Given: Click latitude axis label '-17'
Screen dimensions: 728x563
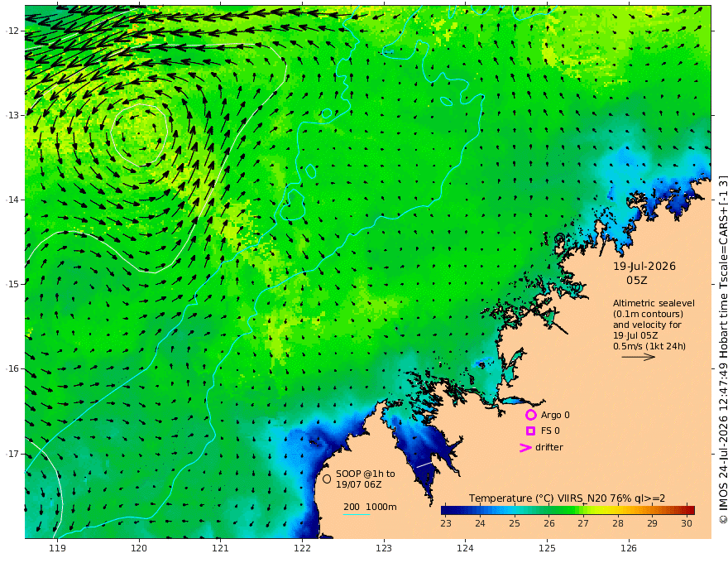Looking at the screenshot, I should 12,454.
